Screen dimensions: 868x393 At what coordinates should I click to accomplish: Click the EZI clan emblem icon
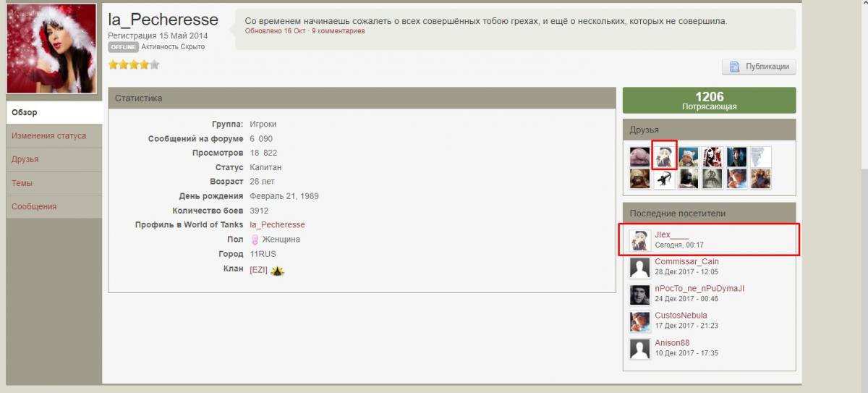(x=278, y=270)
